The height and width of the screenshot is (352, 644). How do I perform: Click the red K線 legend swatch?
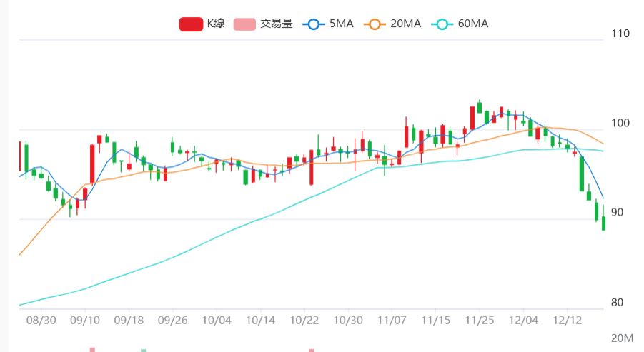(x=191, y=24)
